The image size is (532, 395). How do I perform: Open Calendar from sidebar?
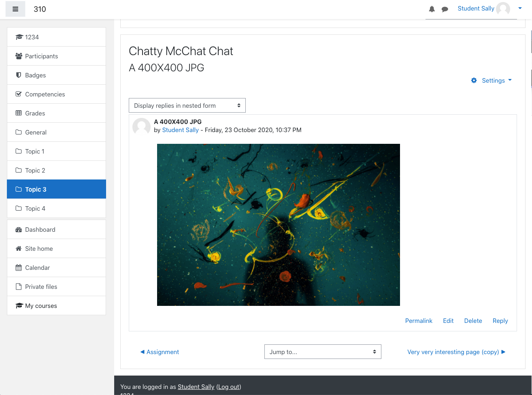[57, 267]
